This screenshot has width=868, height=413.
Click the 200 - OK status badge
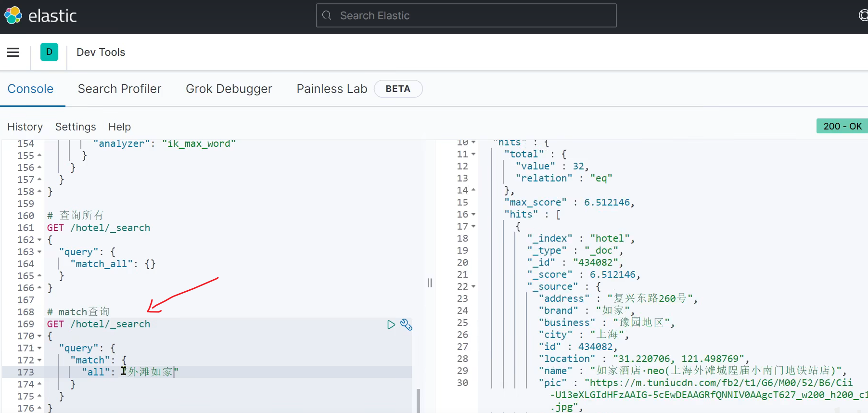pos(842,126)
